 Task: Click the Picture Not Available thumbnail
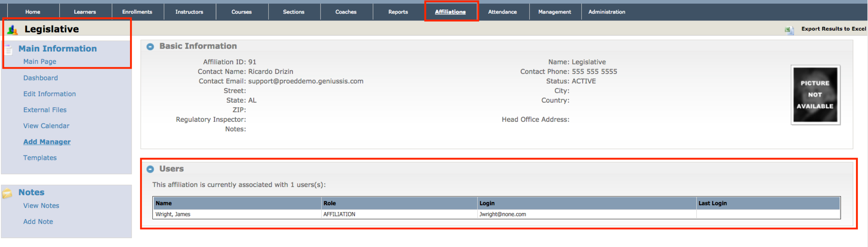click(x=815, y=95)
